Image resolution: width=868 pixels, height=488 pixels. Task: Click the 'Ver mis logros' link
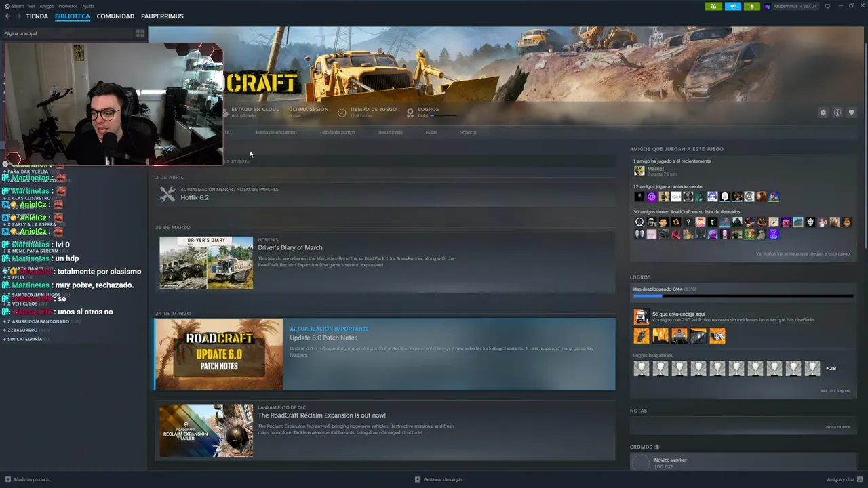pos(835,390)
